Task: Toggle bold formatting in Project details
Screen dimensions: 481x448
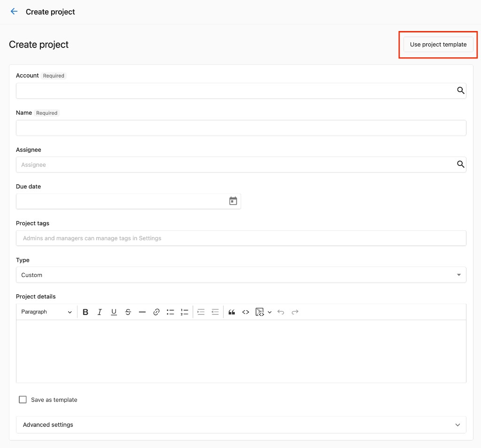Action: (x=85, y=312)
